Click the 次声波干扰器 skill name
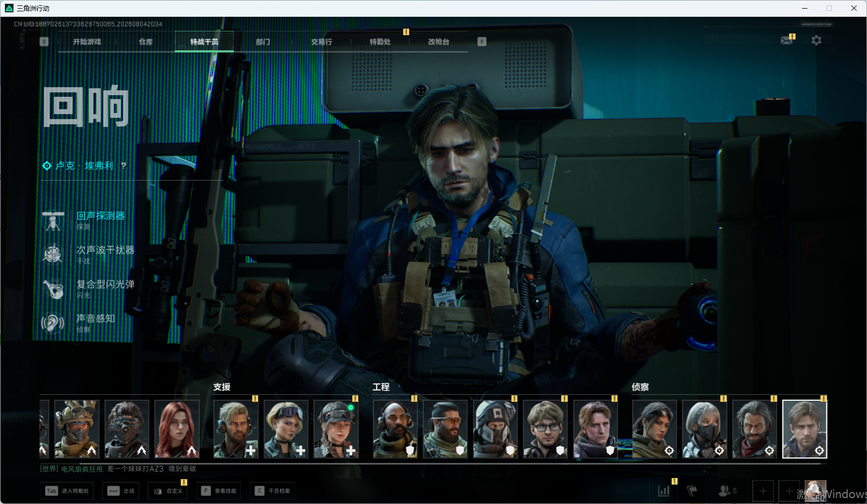Viewport: 867px width, 504px height. (106, 250)
